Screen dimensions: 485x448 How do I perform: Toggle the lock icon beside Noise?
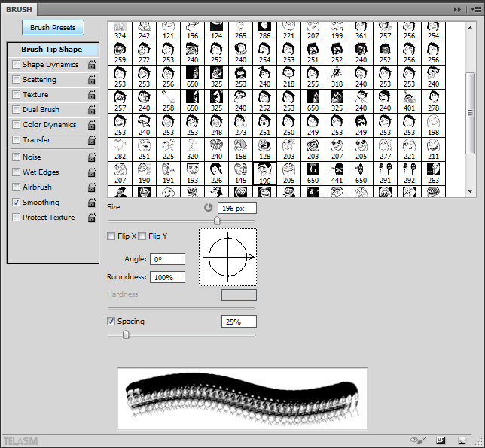(x=92, y=157)
